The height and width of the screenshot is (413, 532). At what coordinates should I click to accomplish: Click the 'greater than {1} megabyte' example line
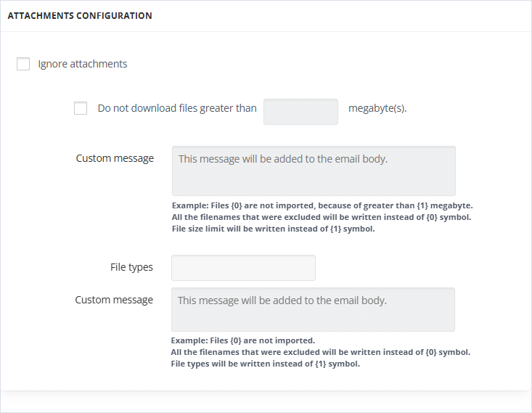(322, 205)
